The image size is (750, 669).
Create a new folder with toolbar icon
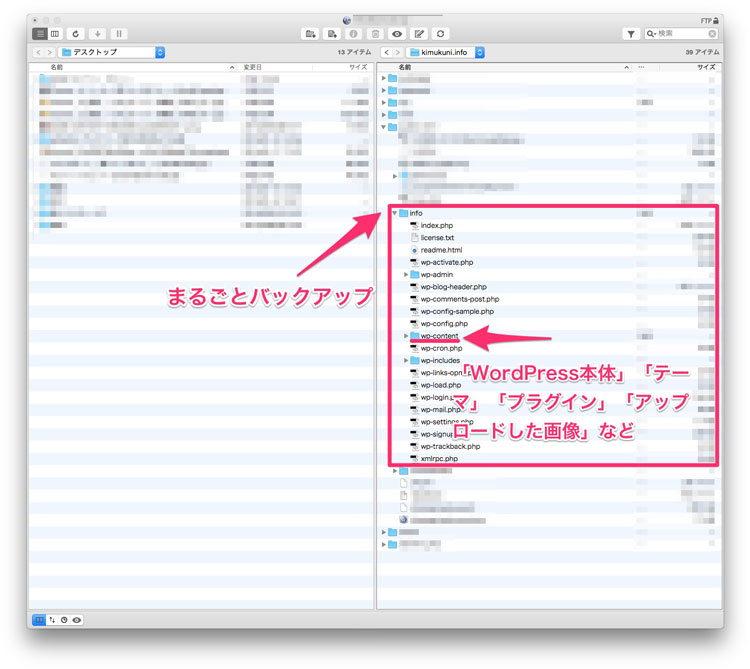(310, 33)
